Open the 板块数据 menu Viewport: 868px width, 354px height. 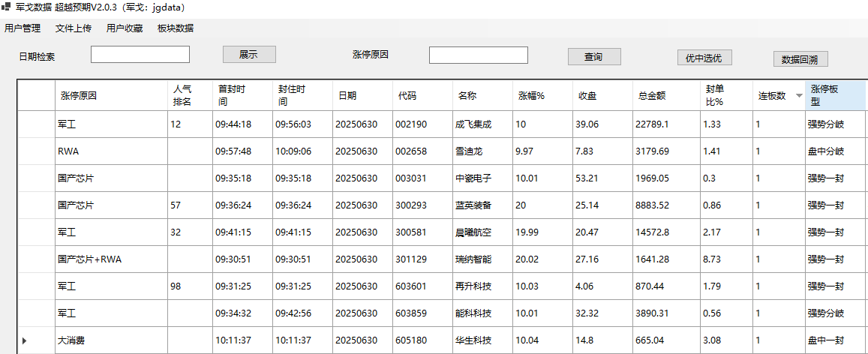pos(176,28)
